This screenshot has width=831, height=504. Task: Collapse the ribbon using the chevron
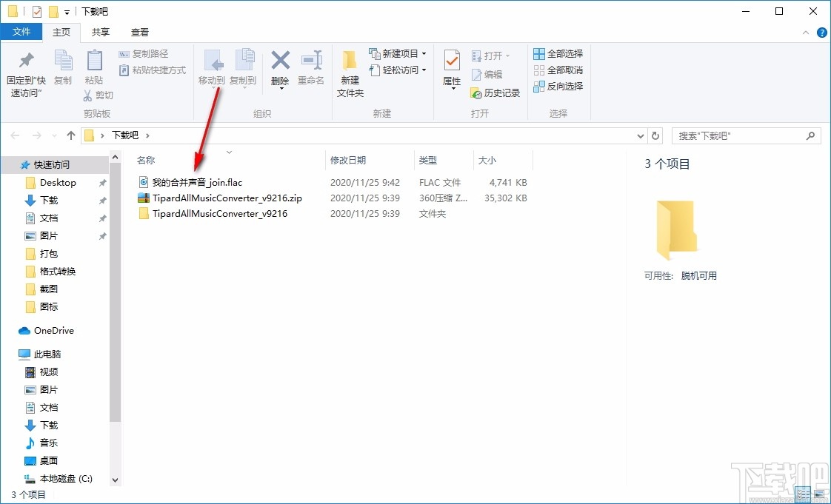[x=805, y=32]
